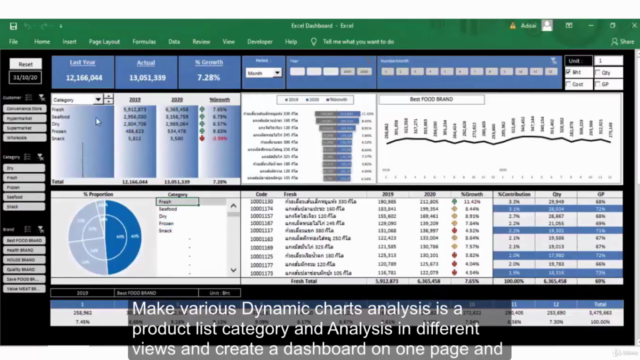Screen dimensions: 640x360
Task: Switch to the Insert ribbon tab
Action: pyautogui.click(x=69, y=42)
